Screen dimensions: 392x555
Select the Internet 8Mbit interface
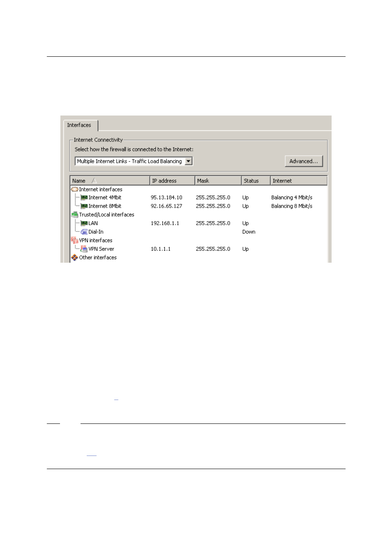tap(199, 206)
